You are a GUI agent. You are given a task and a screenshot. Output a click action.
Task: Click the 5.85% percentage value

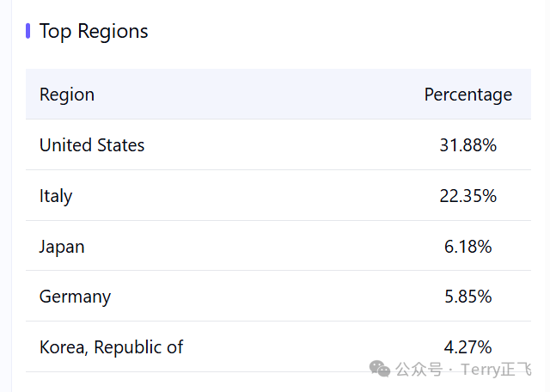(x=468, y=297)
